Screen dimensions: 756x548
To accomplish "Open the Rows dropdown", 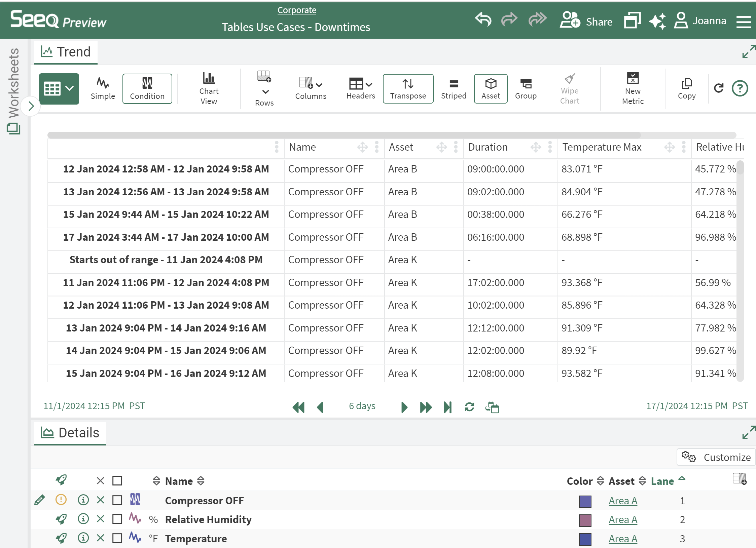I will point(264,89).
